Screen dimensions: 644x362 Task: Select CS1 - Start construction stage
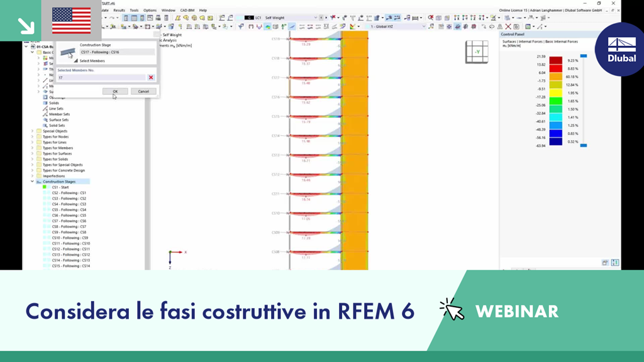[x=60, y=187]
